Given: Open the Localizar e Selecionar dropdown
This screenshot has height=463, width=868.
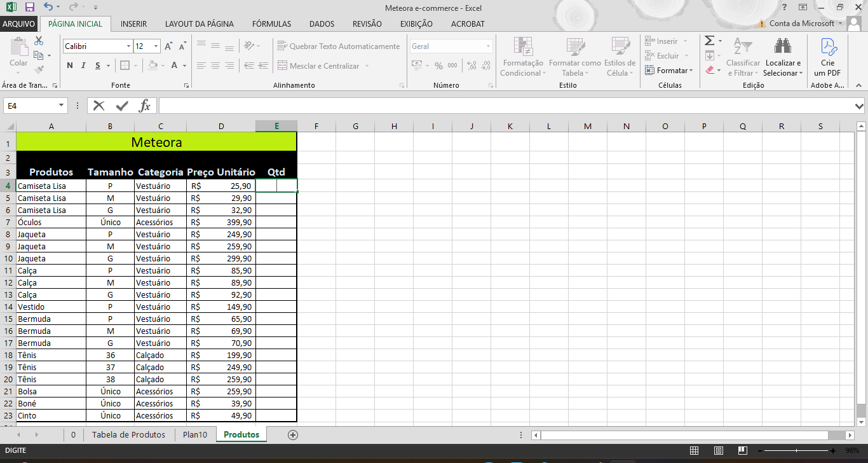Looking at the screenshot, I should (783, 57).
